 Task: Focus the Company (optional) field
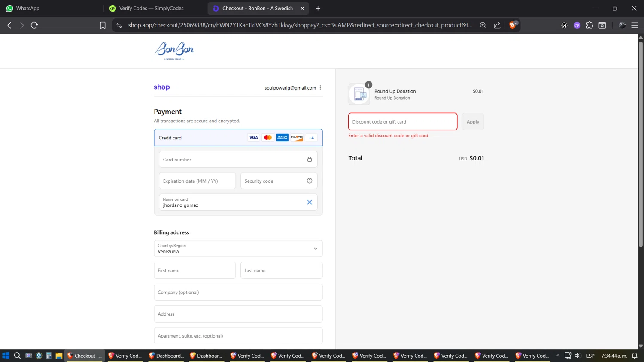coord(238,292)
